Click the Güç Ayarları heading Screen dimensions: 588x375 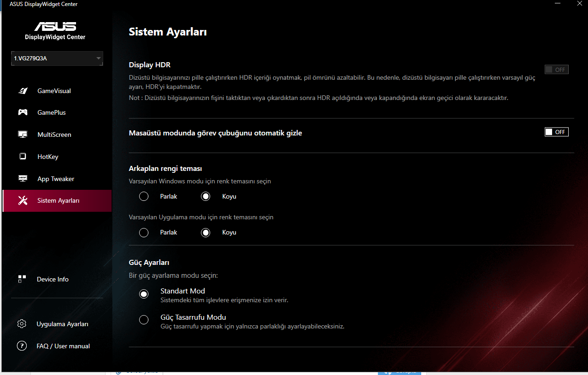pos(149,263)
